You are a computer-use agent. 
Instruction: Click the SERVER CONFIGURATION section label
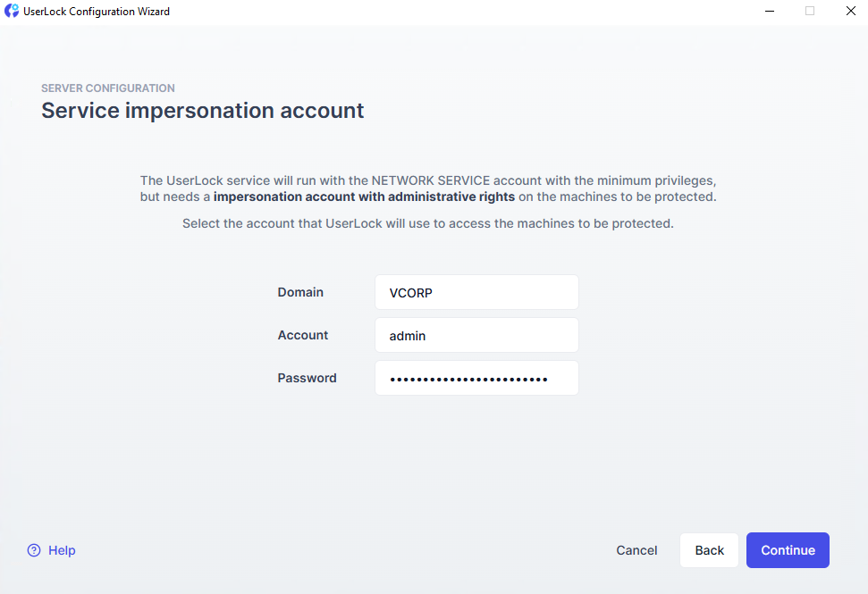click(108, 88)
